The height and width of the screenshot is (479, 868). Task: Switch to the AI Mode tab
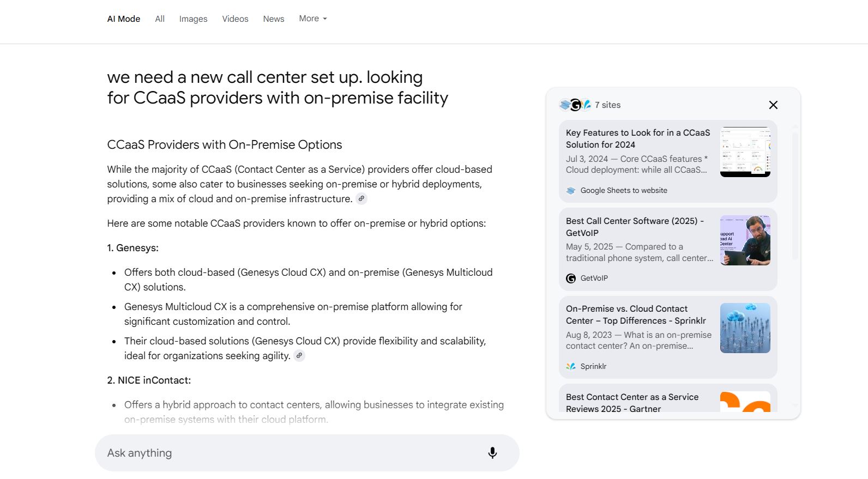click(124, 19)
